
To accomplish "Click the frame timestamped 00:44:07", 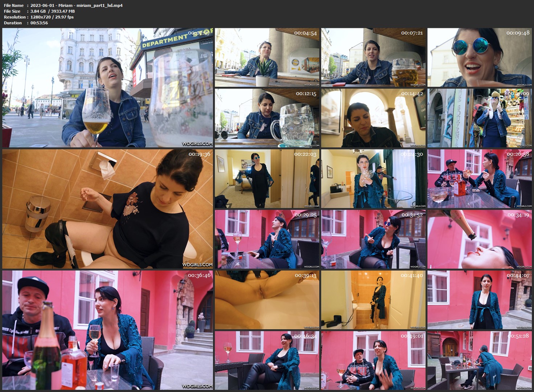I will point(480,300).
